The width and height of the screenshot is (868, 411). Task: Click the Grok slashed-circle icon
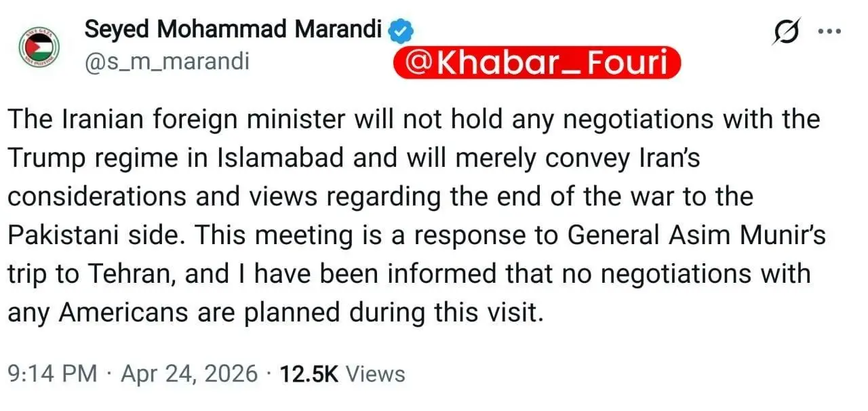[x=788, y=33]
